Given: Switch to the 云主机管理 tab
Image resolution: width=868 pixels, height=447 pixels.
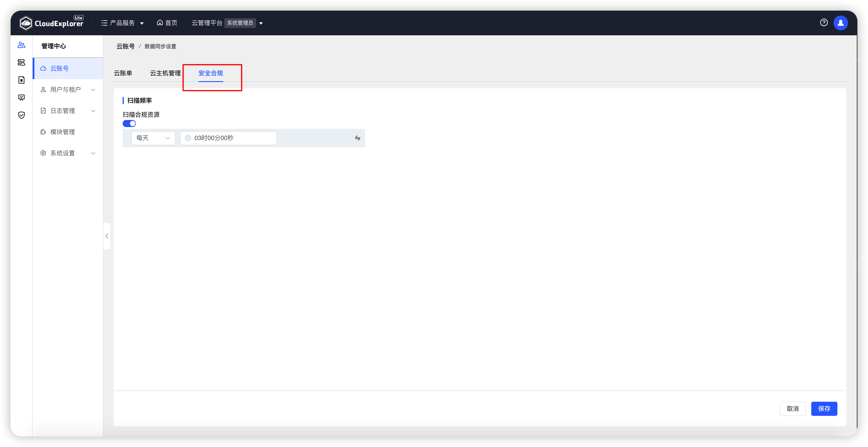Looking at the screenshot, I should click(165, 73).
